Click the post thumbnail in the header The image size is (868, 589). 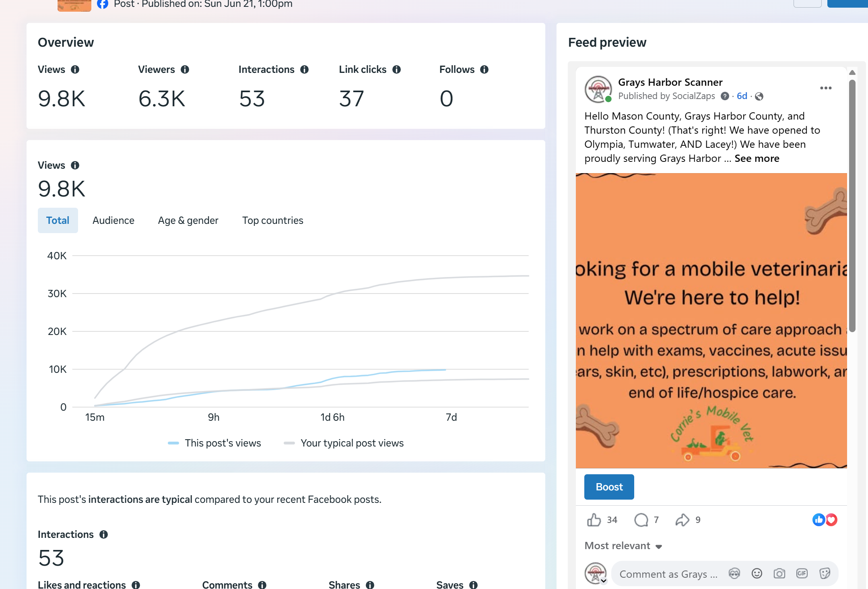74,5
